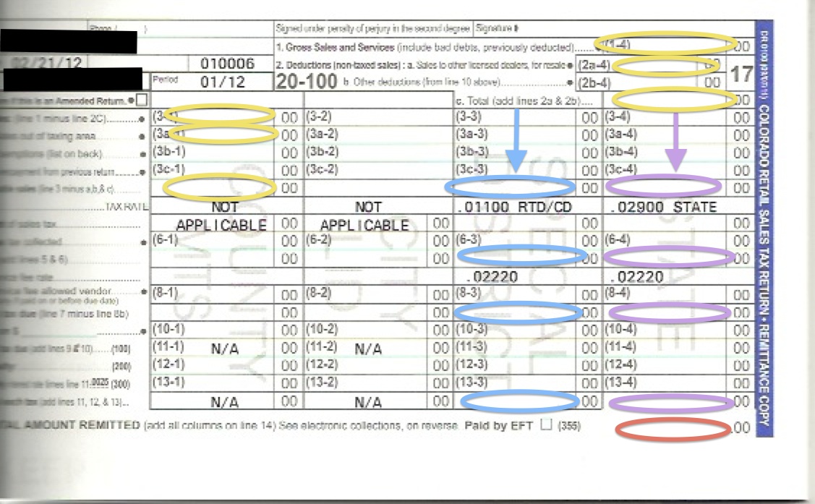The image size is (815, 504).
Task: Select the (11-4) field
Action: click(665, 348)
